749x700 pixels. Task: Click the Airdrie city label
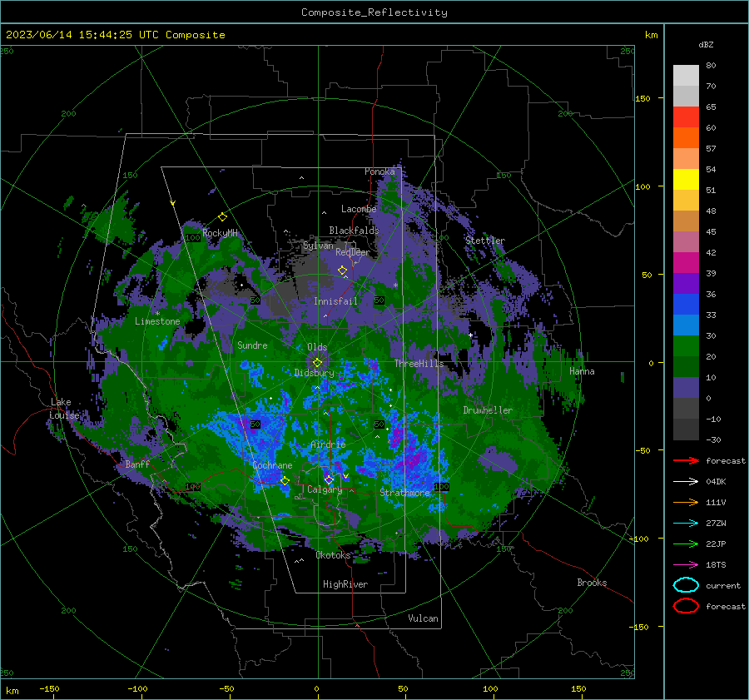pos(328,444)
